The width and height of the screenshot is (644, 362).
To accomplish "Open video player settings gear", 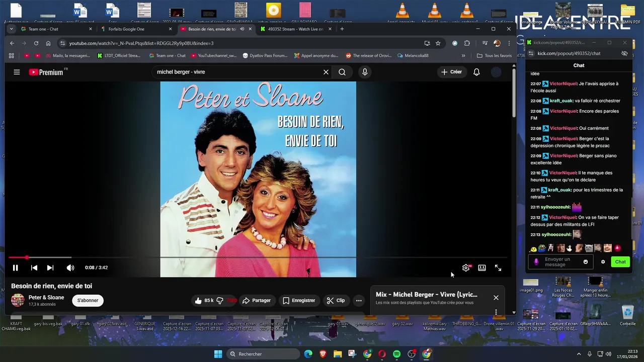I will click(x=466, y=267).
